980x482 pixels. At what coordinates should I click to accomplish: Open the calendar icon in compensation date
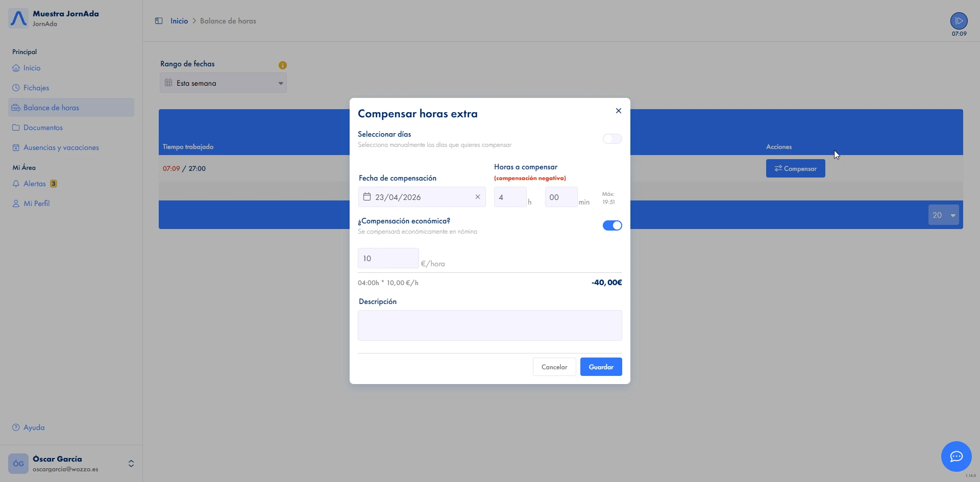pyautogui.click(x=366, y=197)
